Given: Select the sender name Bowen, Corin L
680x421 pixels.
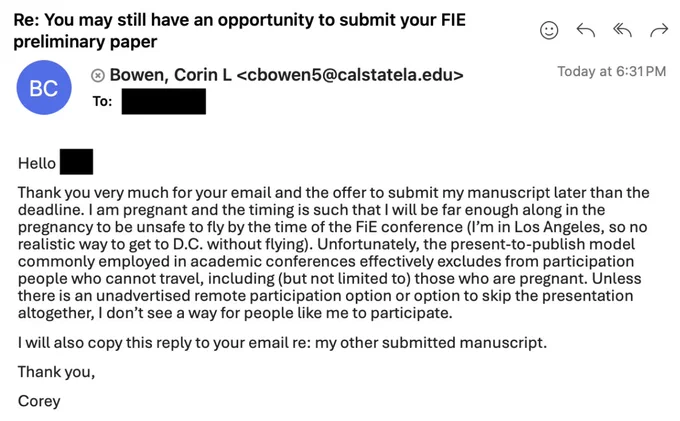Looking at the screenshot, I should pyautogui.click(x=170, y=75).
